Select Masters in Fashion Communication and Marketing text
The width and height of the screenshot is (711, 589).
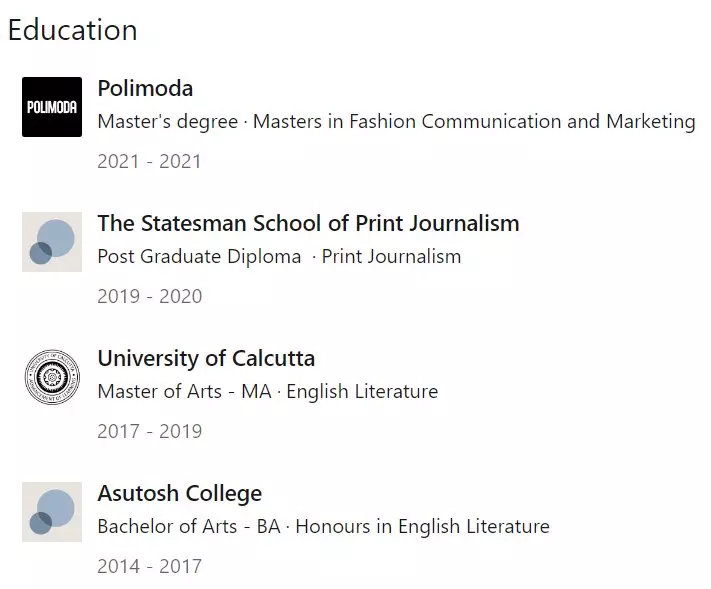(474, 122)
